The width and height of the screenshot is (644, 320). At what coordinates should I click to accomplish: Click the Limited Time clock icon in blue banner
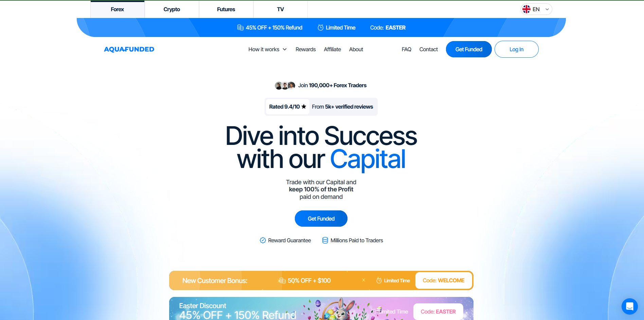[x=320, y=27]
